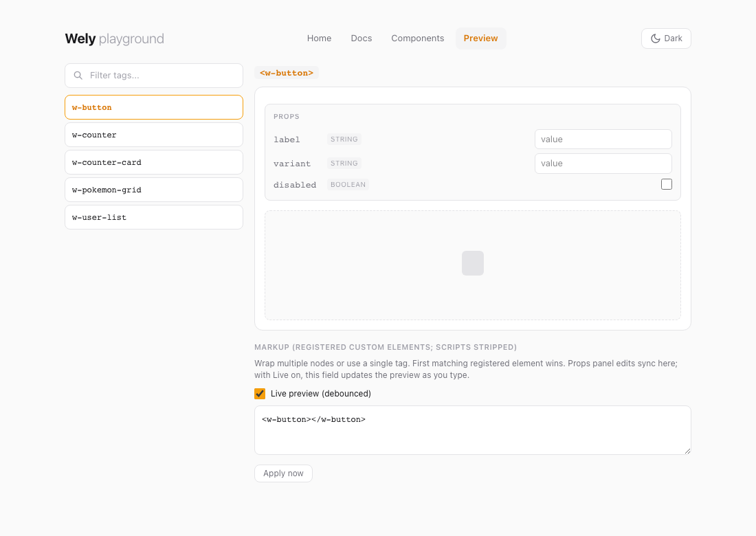Screen dimensions: 756x536
Task: Click the search icon in the filter field
Action: tap(78, 75)
